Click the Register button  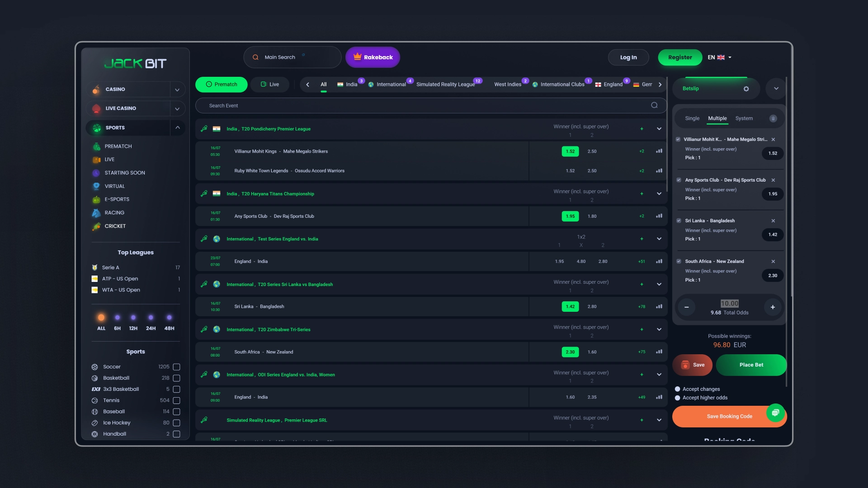680,57
